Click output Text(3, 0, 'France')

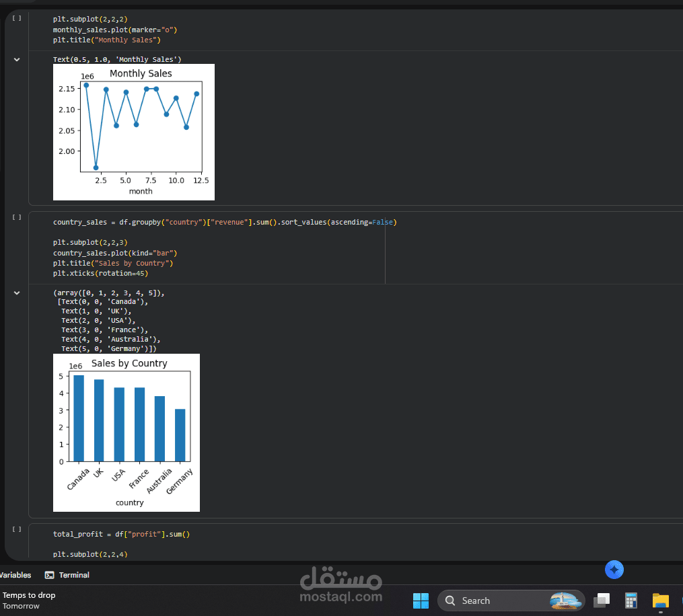point(104,330)
